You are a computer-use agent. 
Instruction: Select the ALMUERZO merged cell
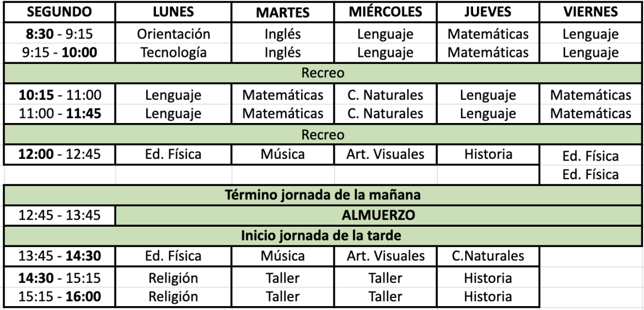click(379, 215)
